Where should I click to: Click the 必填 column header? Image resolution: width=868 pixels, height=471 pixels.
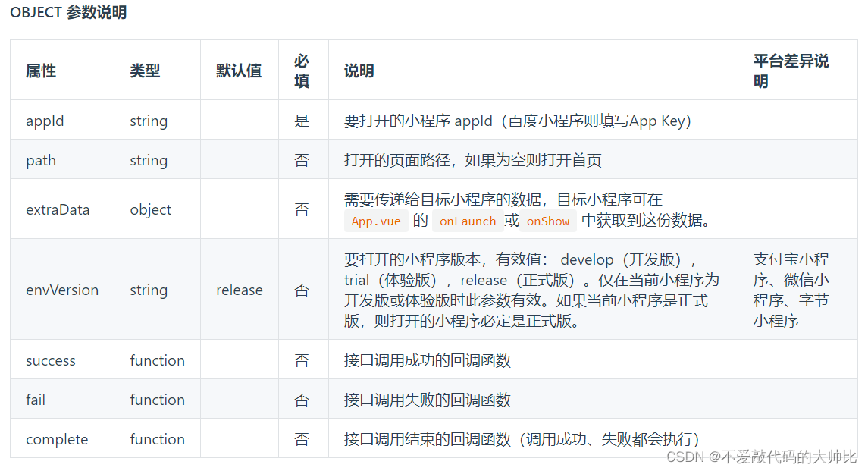coord(302,70)
